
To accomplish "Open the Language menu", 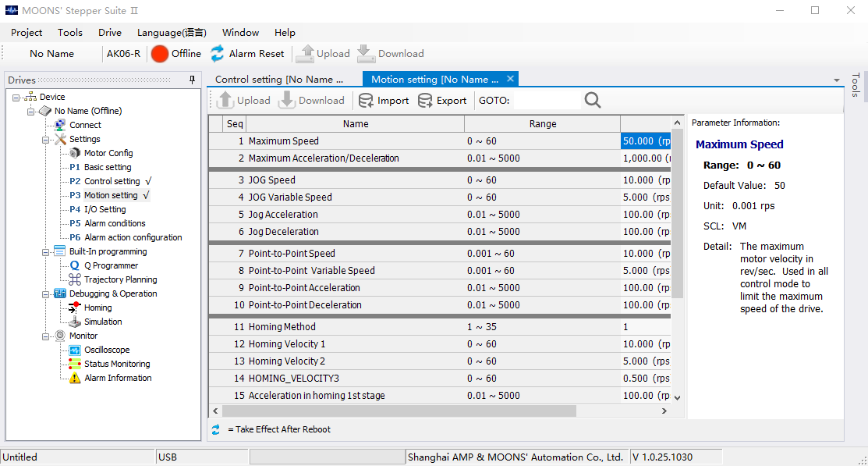I will click(x=172, y=33).
